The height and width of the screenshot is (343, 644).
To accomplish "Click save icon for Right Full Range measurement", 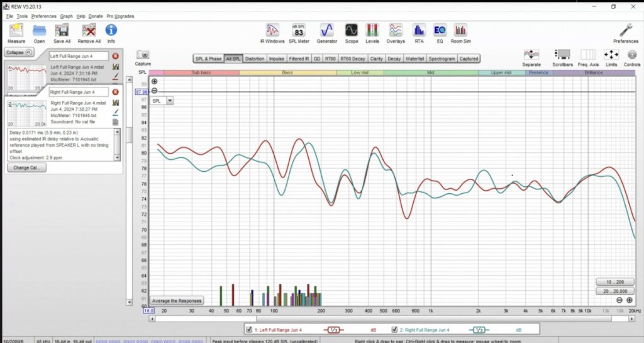I will click(116, 103).
